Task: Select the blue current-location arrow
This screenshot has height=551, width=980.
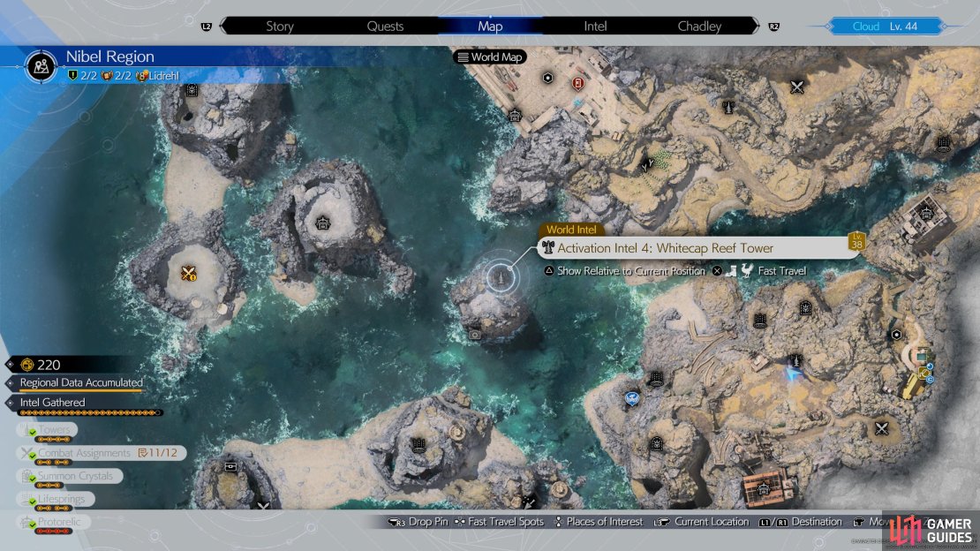Action: [793, 374]
